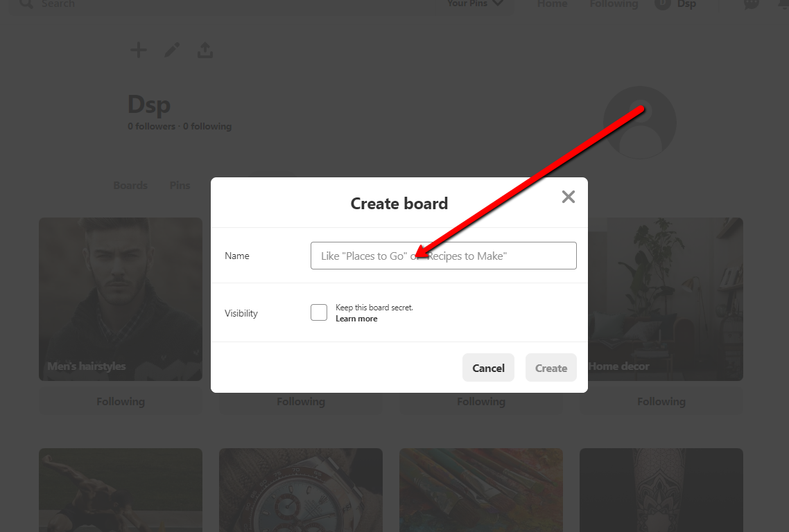Tick the Keep this board secret checkbox

(x=319, y=312)
